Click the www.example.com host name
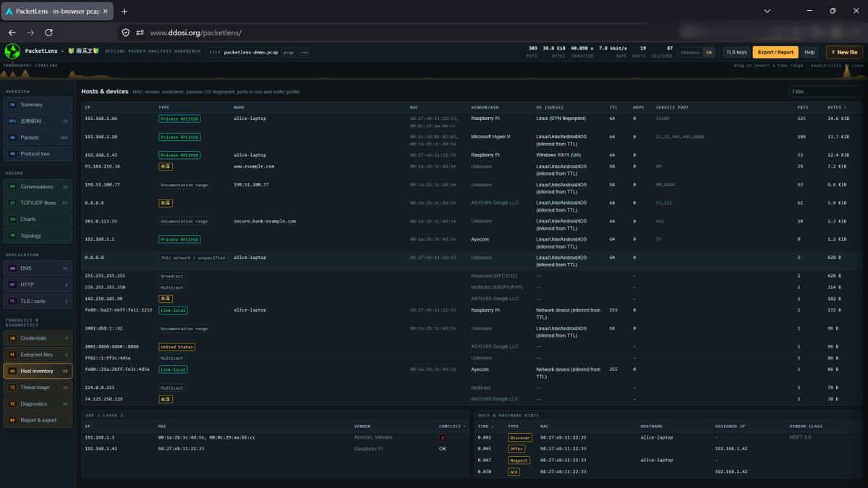Screen dimensions: 868x488 254,166
